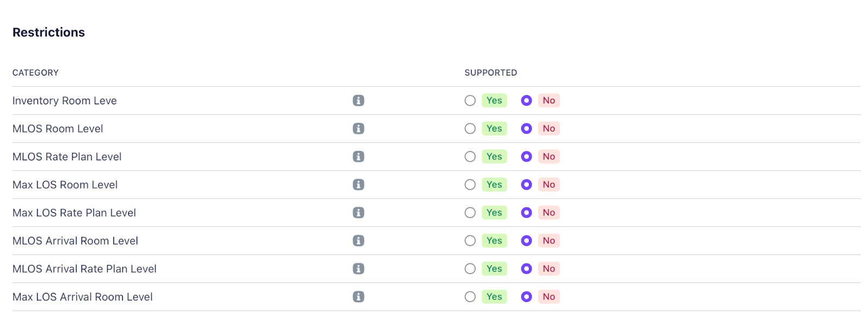
Task: Click the MLOS Rate Plan Level category text
Action: [67, 156]
